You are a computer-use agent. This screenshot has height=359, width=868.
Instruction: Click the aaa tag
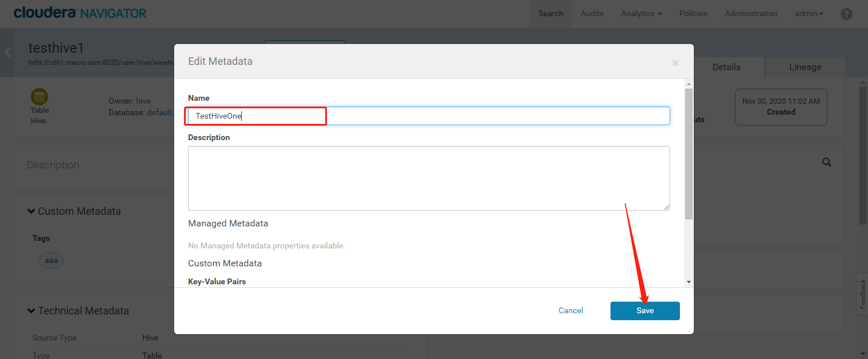pos(52,261)
